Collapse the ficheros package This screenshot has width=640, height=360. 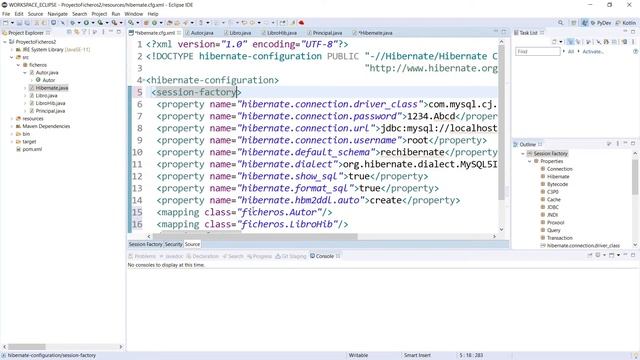coord(18,65)
